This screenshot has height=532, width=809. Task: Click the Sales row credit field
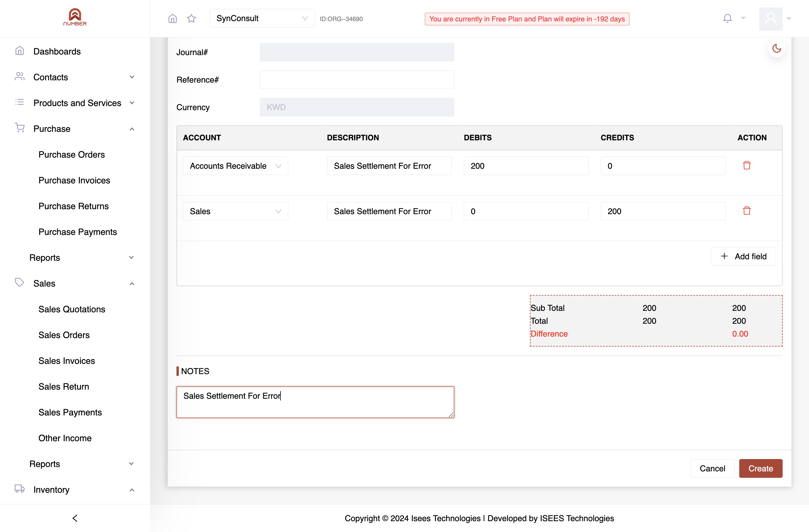[x=663, y=211]
